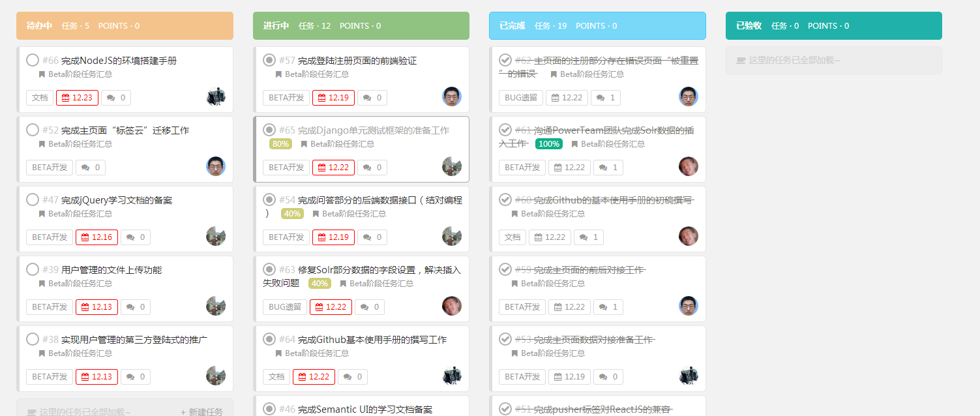The height and width of the screenshot is (416, 980).
Task: Toggle completion circle for task #52
Action: pos(33,130)
